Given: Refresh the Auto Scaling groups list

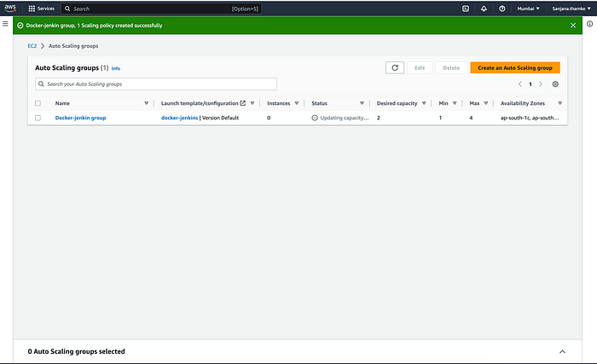Looking at the screenshot, I should click(x=395, y=68).
